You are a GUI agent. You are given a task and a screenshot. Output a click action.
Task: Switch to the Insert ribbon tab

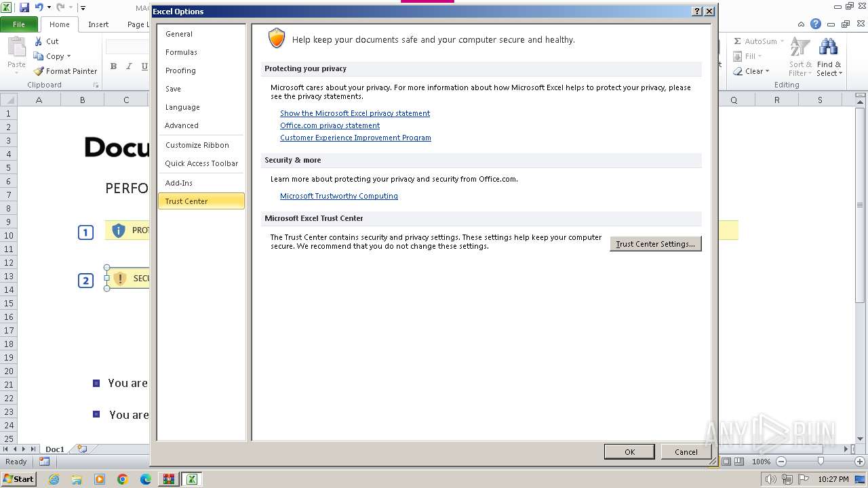[98, 24]
